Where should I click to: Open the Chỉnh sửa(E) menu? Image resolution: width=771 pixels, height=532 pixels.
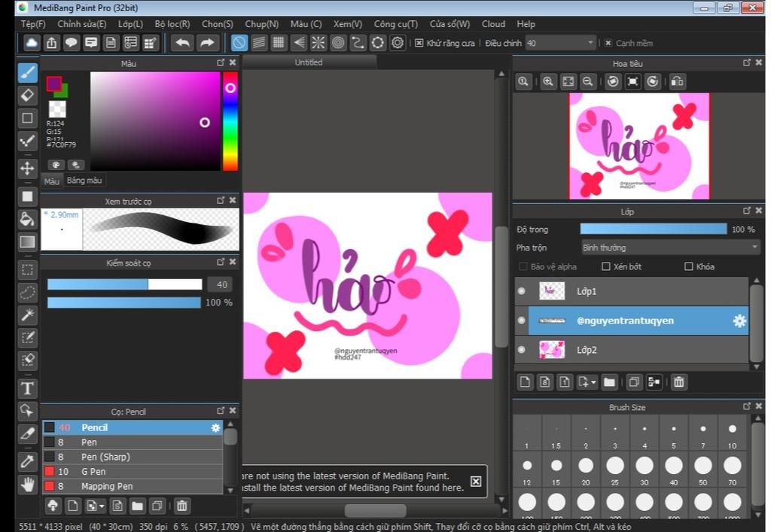coord(81,24)
